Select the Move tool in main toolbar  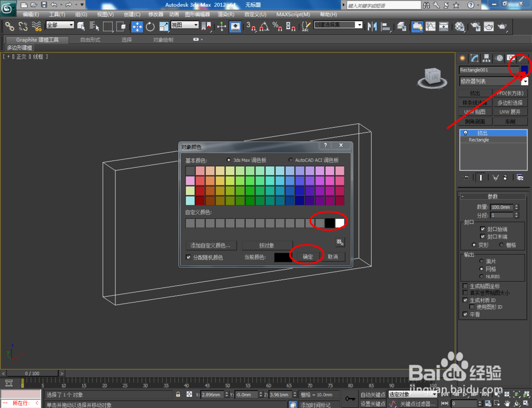pos(137,26)
